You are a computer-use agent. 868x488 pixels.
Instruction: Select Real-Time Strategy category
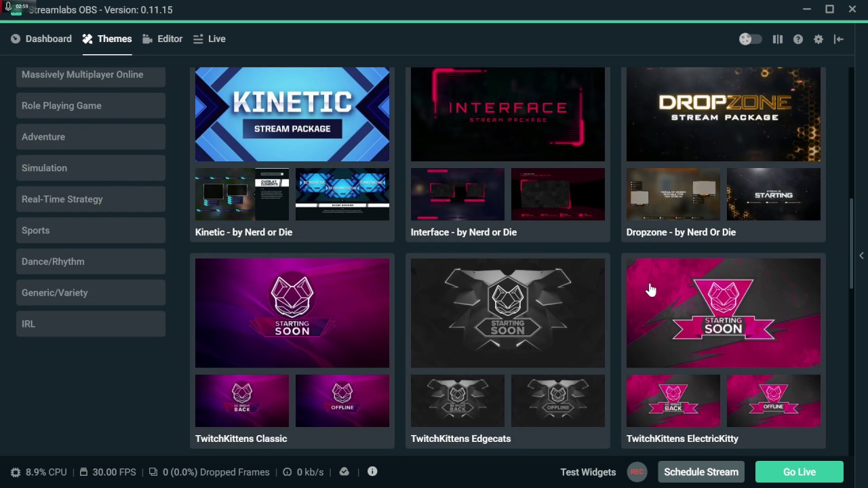click(x=91, y=199)
